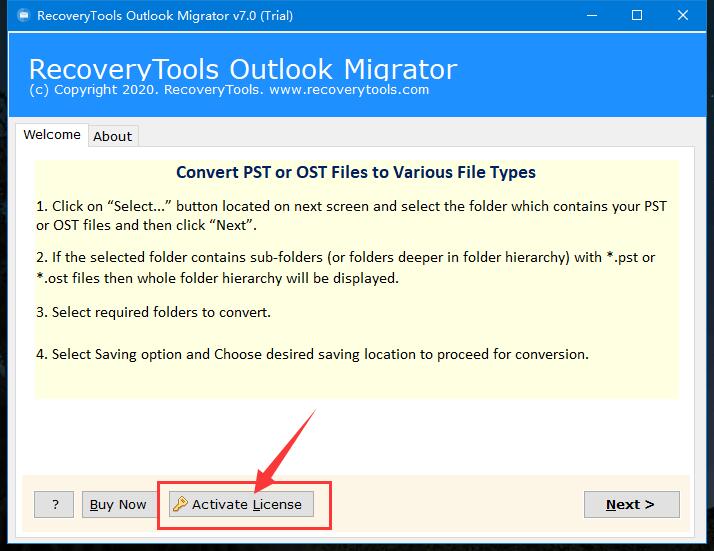
Task: Click the www.recoverytools.com address in banner
Action: pyautogui.click(x=349, y=89)
